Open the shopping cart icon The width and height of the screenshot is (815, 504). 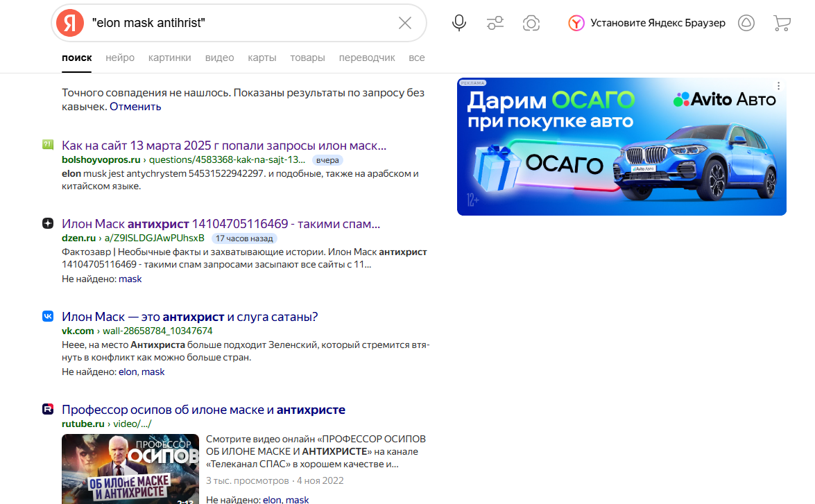point(782,22)
